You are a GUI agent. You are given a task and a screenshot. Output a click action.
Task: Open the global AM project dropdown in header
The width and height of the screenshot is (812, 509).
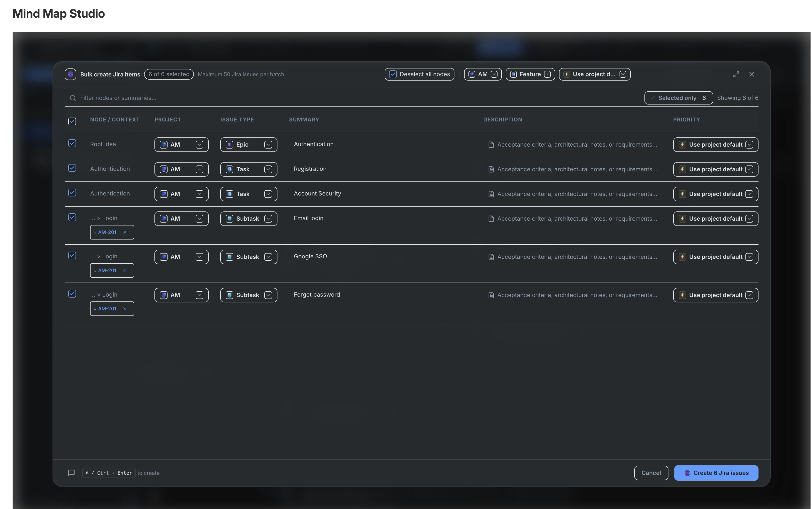point(483,75)
